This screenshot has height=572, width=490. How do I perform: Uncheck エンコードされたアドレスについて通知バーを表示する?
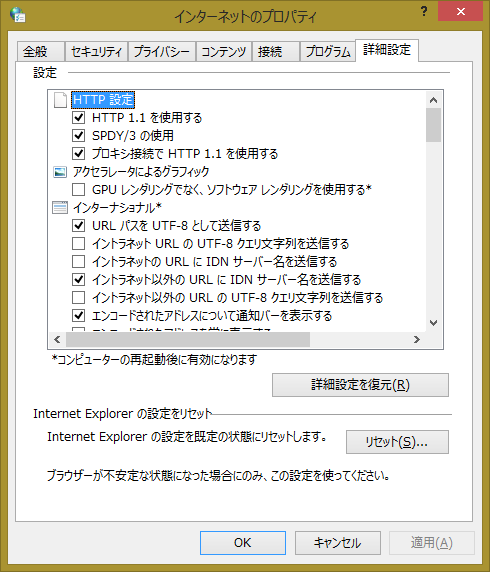78,316
